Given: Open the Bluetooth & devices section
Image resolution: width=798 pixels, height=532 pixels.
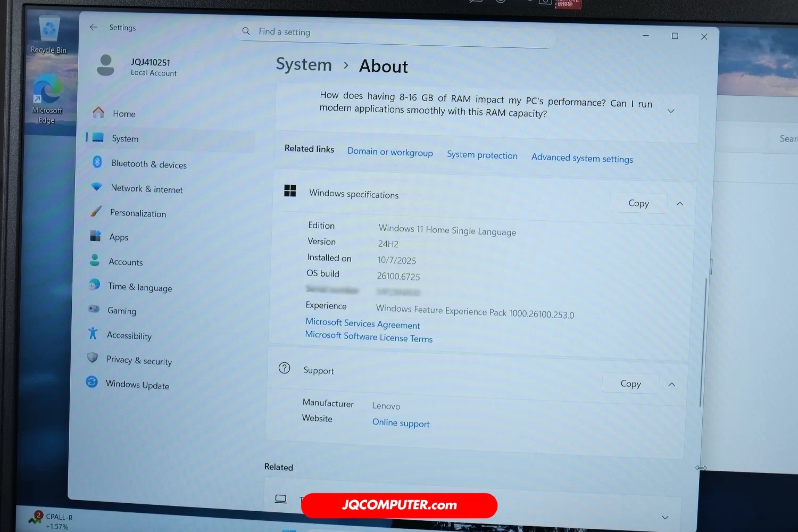Looking at the screenshot, I should (148, 164).
